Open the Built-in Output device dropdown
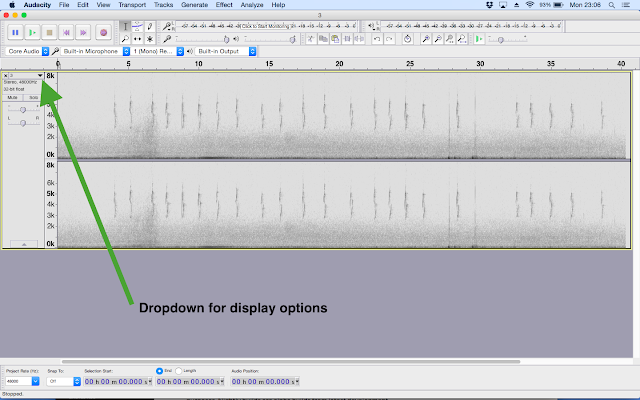640x400 pixels. 225,51
